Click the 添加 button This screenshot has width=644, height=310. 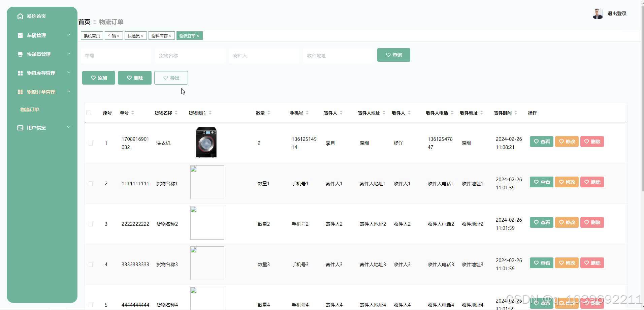tap(99, 78)
